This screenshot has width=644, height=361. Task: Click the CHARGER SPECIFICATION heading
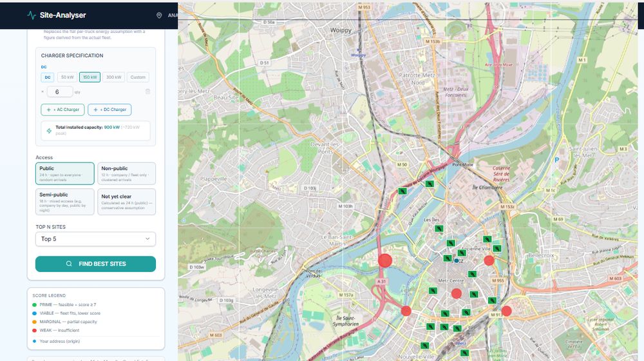coord(72,55)
